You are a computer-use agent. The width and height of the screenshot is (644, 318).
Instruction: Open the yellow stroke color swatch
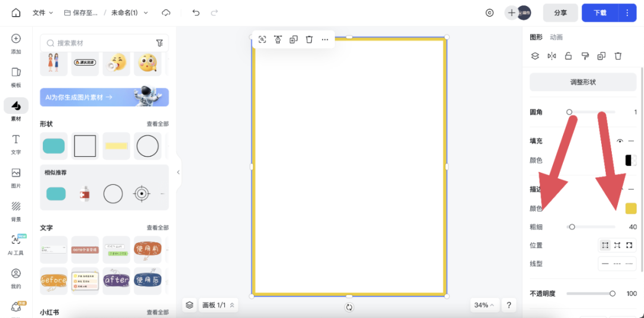pos(630,208)
